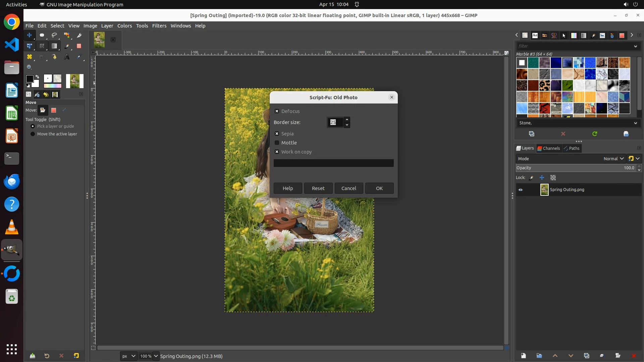The image size is (644, 362).
Task: Select the Free Select lasso tool
Action: pos(54,35)
